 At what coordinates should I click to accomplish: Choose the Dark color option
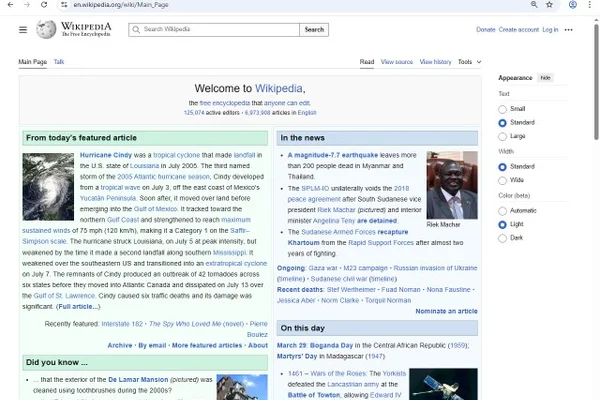(x=502, y=238)
